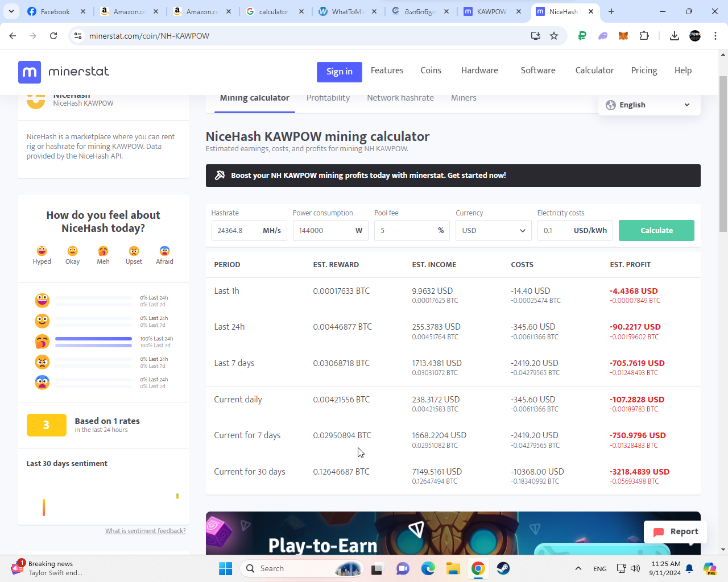Switch to the Network hashrate tab
Screen dimensions: 728x582
point(400,98)
